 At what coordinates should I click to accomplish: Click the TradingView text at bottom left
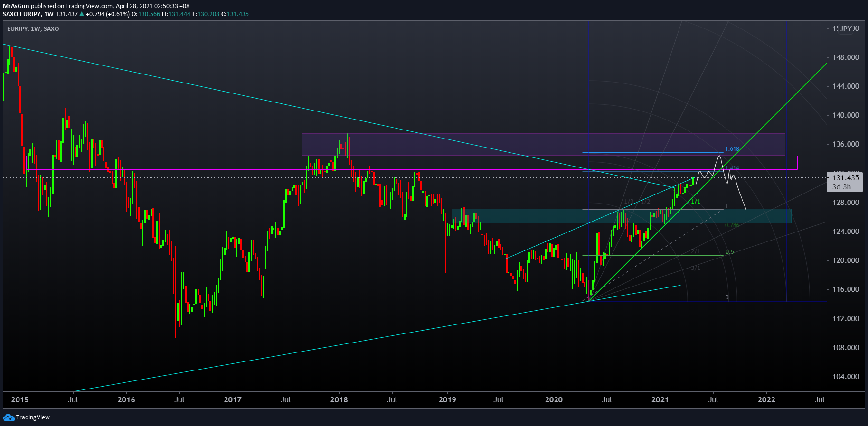[33, 417]
